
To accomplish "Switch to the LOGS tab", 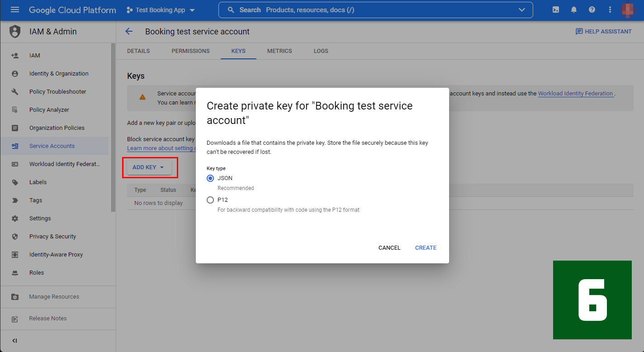I will pyautogui.click(x=321, y=51).
